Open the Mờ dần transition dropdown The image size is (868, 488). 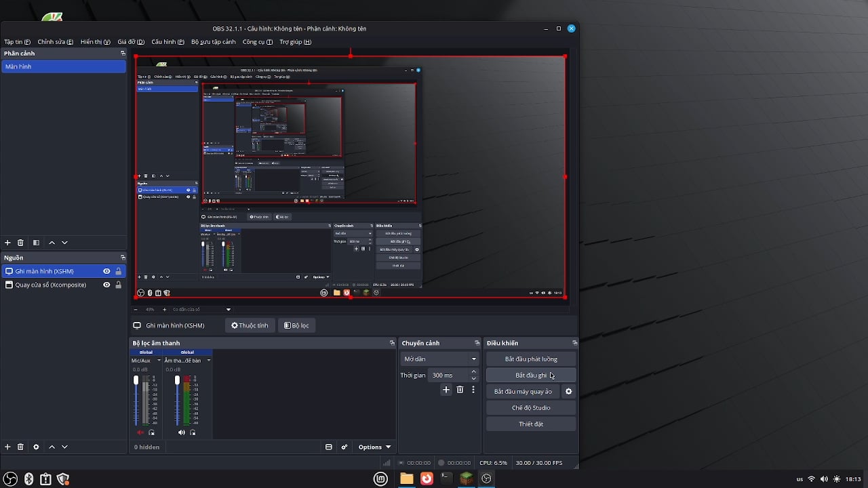pyautogui.click(x=439, y=359)
